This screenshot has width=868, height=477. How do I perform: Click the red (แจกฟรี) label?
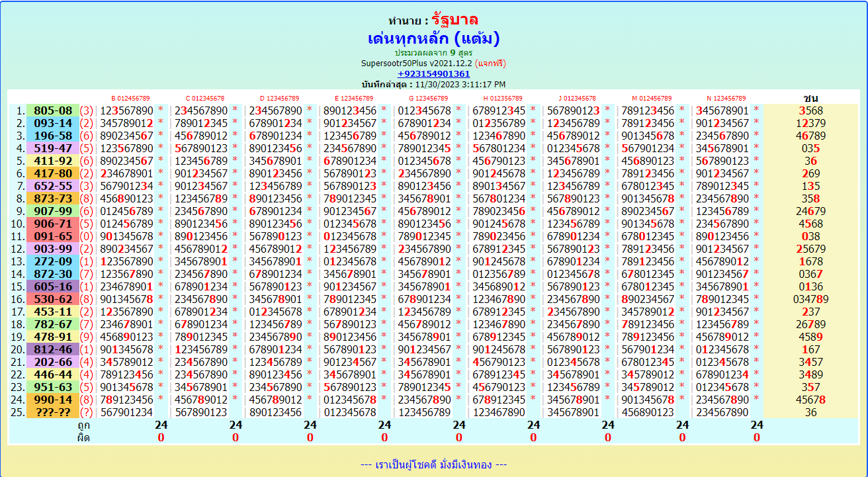coord(490,63)
